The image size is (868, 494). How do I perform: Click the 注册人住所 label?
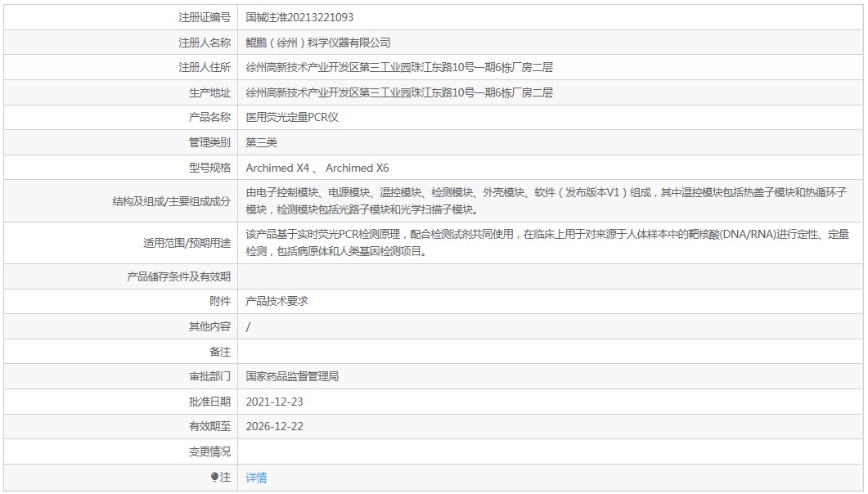click(x=205, y=68)
